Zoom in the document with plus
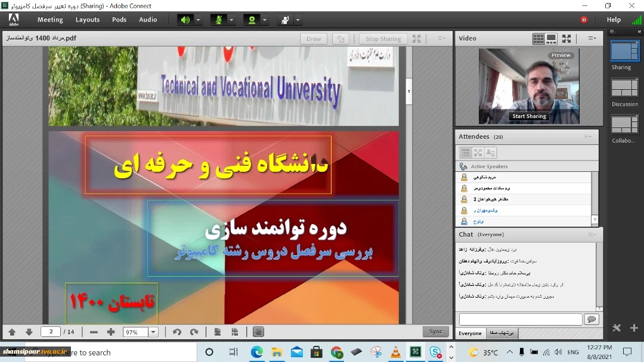Viewport: 644px width, 362px height. pyautogui.click(x=110, y=332)
